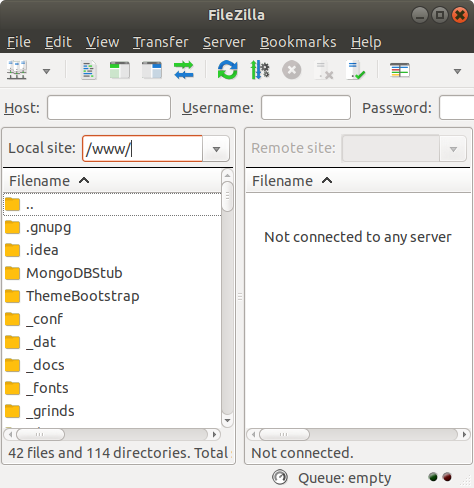Toggle the message log display

tap(88, 70)
